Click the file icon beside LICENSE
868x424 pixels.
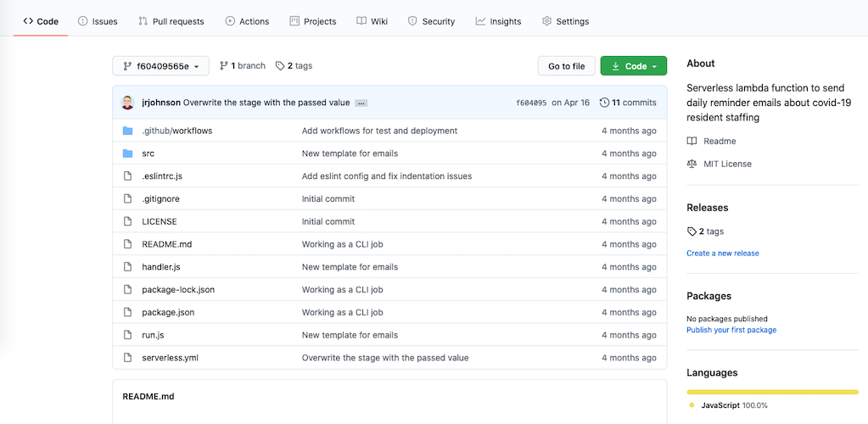point(128,221)
